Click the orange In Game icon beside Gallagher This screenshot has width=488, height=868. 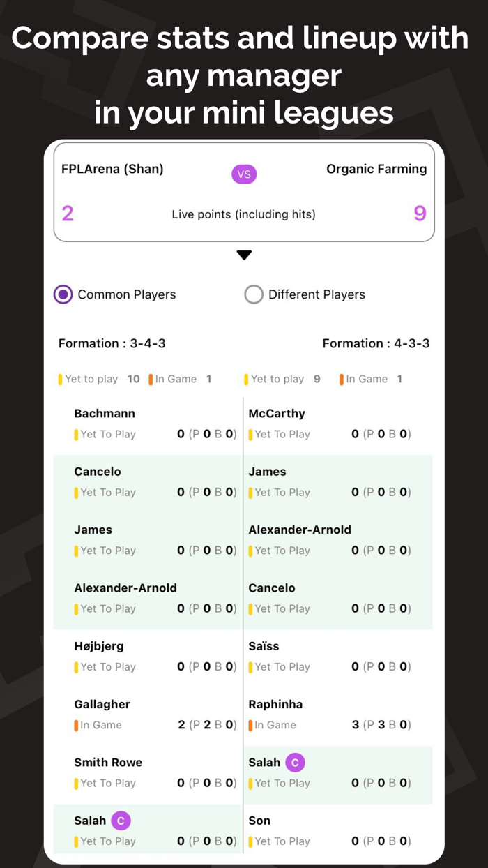pyautogui.click(x=77, y=725)
